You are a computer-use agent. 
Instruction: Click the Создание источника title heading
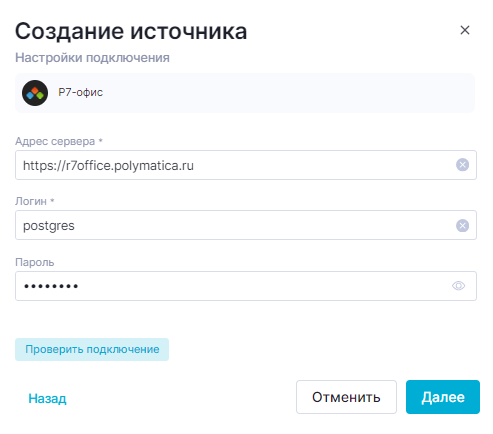click(131, 32)
